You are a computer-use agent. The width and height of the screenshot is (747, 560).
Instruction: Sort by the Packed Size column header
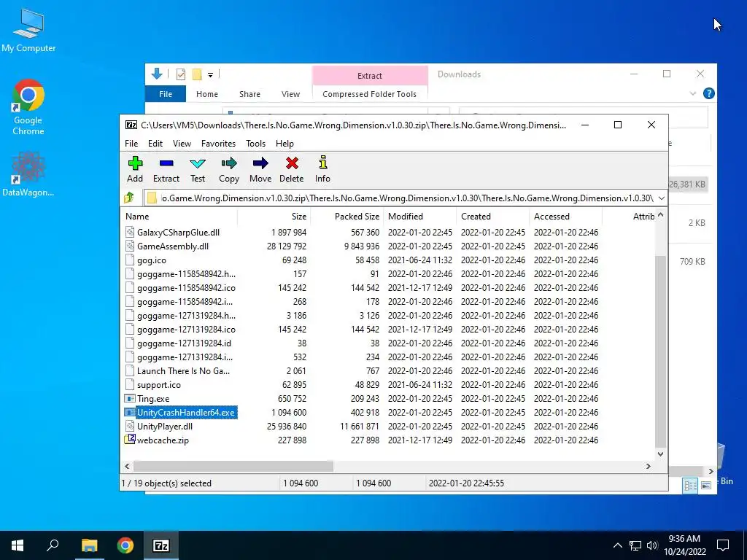[347, 216]
